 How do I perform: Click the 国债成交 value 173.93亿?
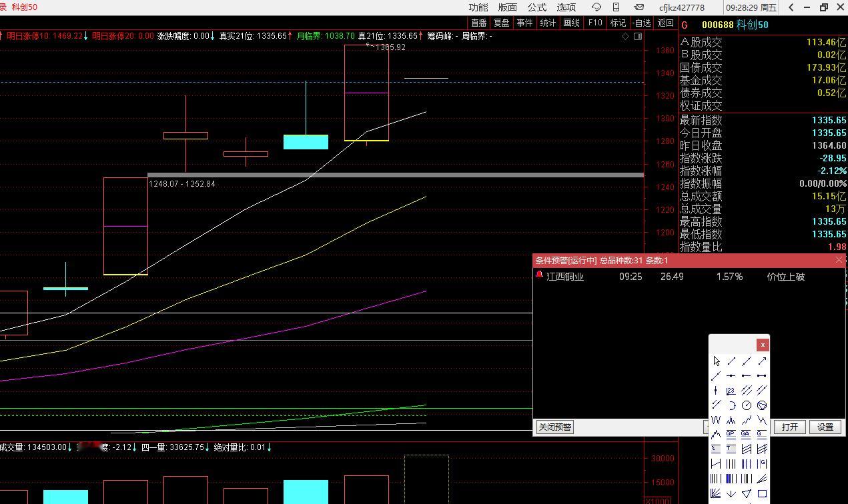click(826, 67)
